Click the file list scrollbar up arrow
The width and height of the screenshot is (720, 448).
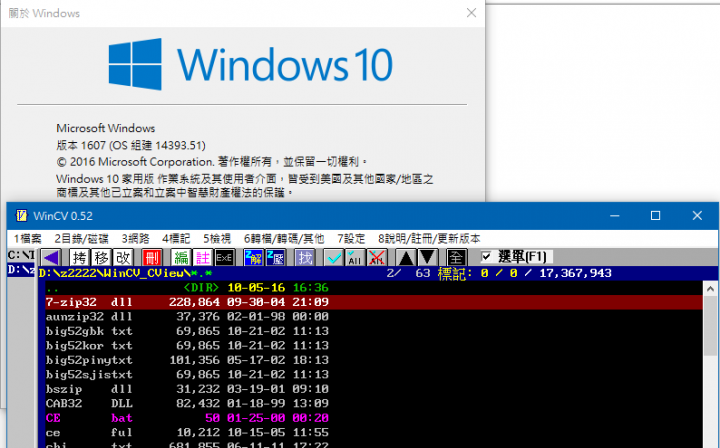click(710, 289)
